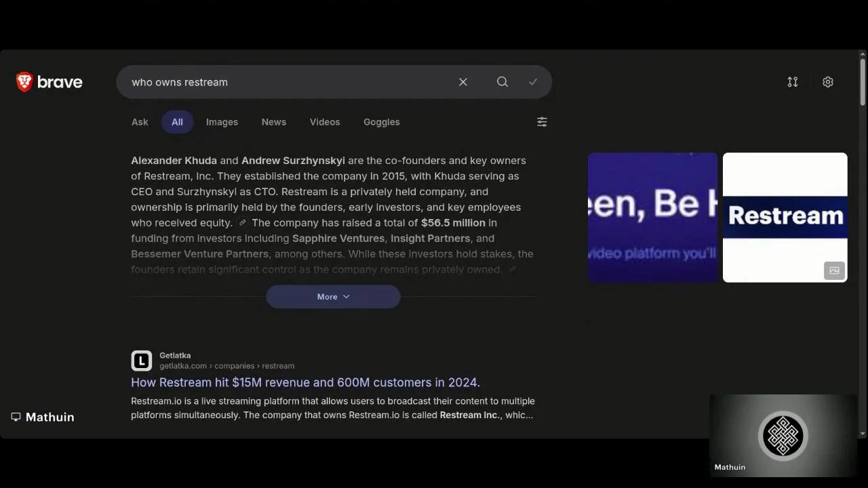This screenshot has height=488, width=868.
Task: Expand the answer with the More button
Action: 333,297
